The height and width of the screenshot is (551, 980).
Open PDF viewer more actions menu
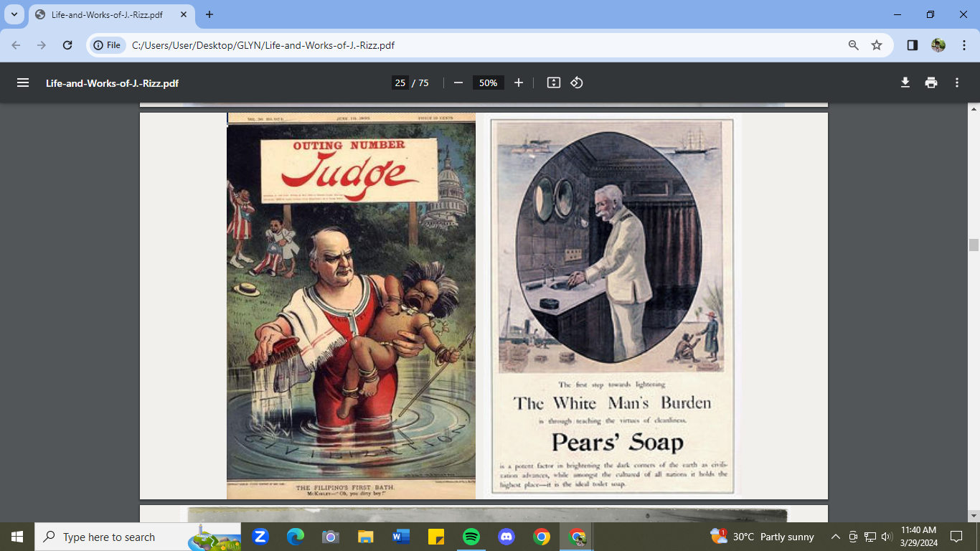pos(957,83)
